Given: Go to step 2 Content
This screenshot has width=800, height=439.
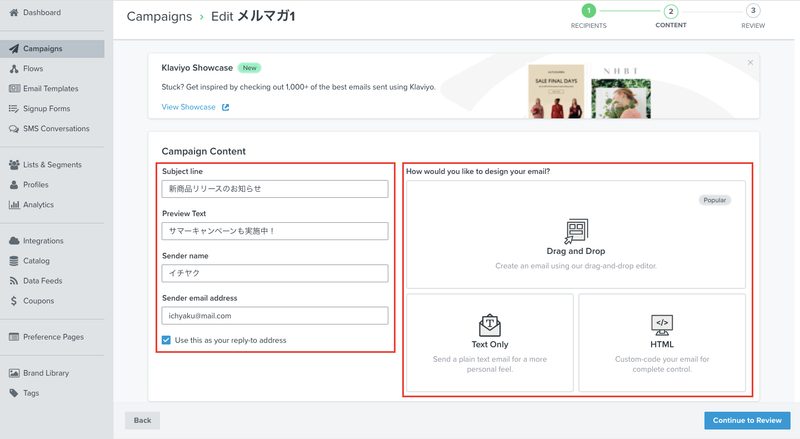Looking at the screenshot, I should 670,11.
